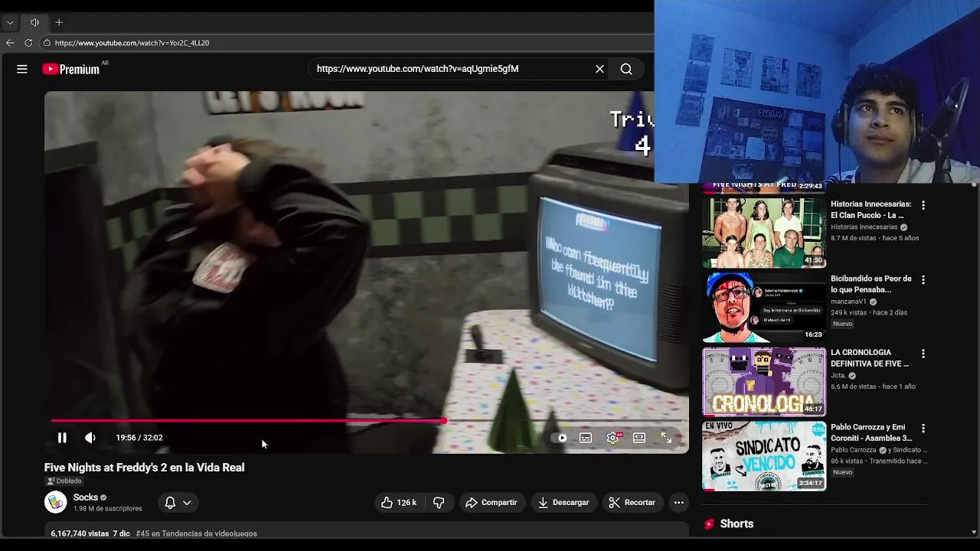Open #45 en Tendencias de videojuegos link
This screenshot has width=980, height=551.
click(x=196, y=533)
